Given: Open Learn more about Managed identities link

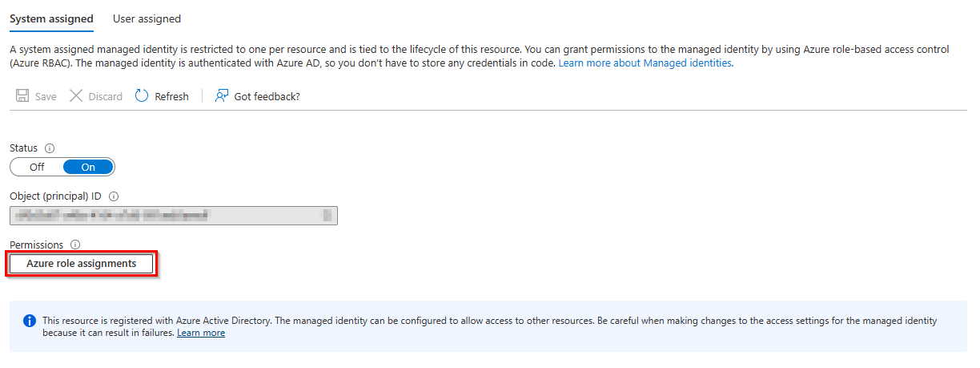Looking at the screenshot, I should 645,63.
